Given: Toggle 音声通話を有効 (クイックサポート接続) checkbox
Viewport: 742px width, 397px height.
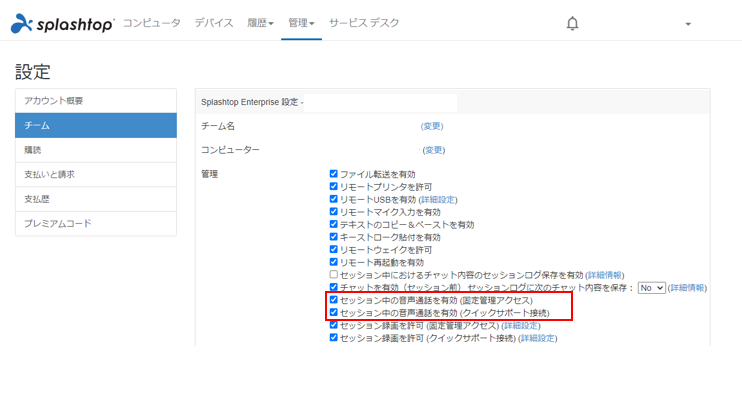Looking at the screenshot, I should (x=334, y=312).
